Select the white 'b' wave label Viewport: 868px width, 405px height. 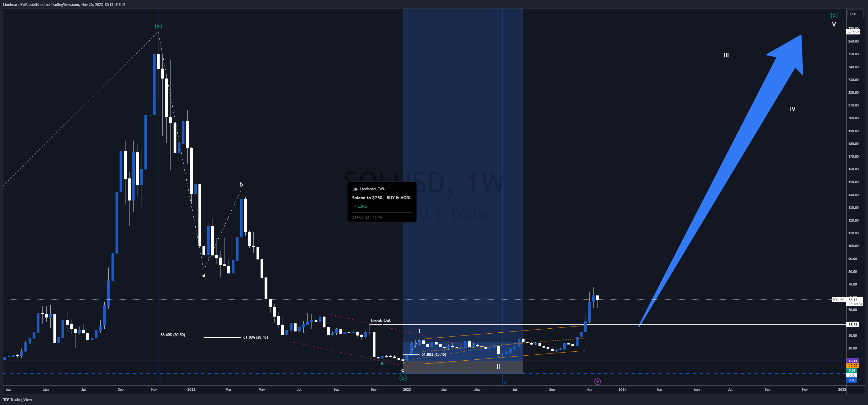click(241, 184)
